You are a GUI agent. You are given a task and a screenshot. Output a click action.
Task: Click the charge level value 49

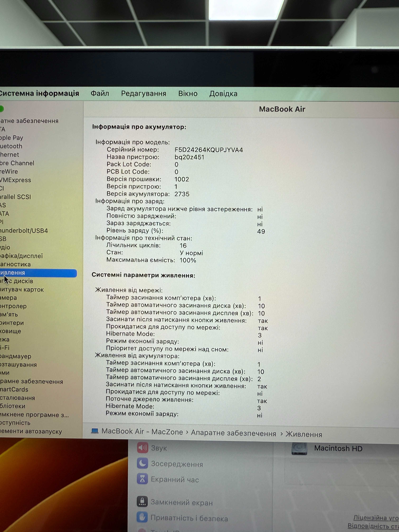[x=261, y=231]
